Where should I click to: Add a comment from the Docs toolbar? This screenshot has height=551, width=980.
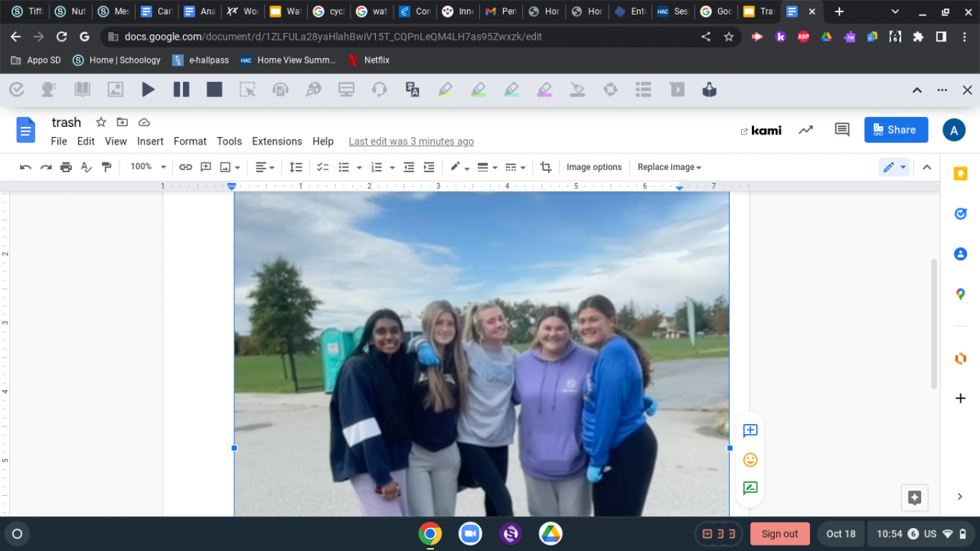coord(205,167)
